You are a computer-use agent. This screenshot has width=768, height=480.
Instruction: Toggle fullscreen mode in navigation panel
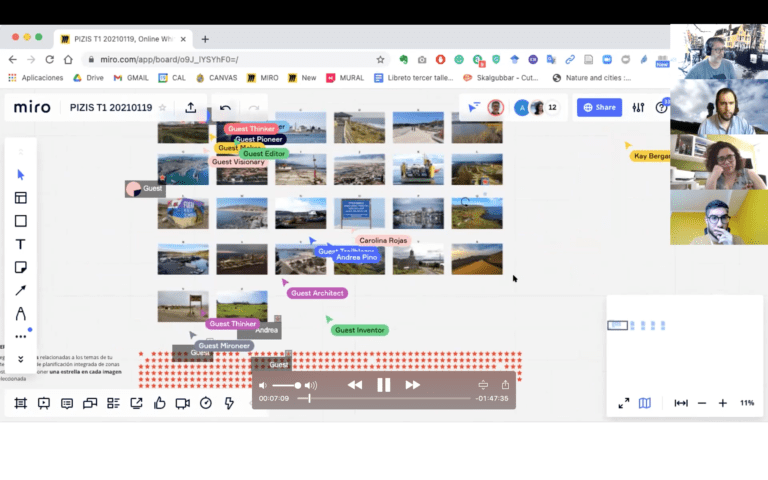coord(624,403)
